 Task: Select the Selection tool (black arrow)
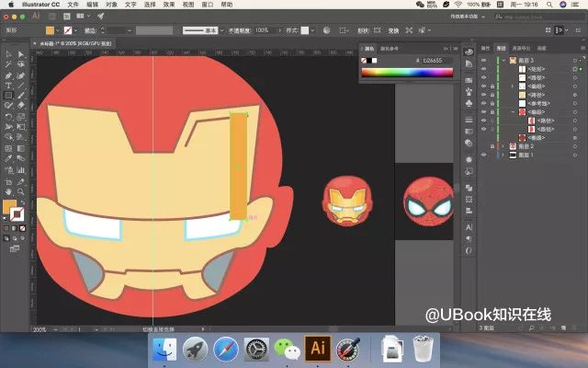pos(8,55)
